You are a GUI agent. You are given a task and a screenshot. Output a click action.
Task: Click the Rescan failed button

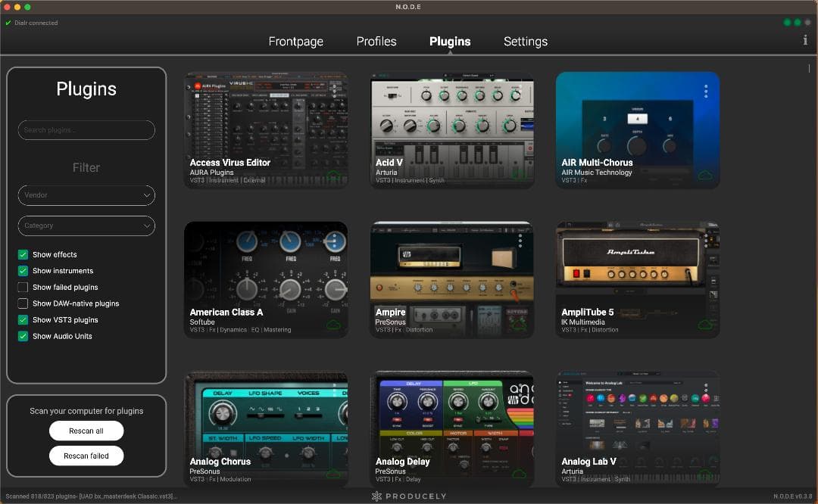coord(86,456)
